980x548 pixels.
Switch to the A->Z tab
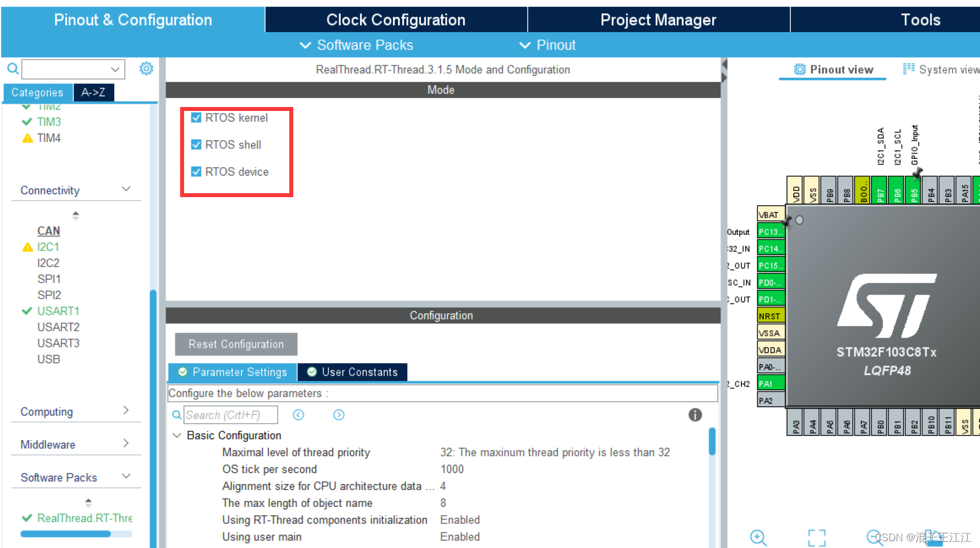point(93,92)
